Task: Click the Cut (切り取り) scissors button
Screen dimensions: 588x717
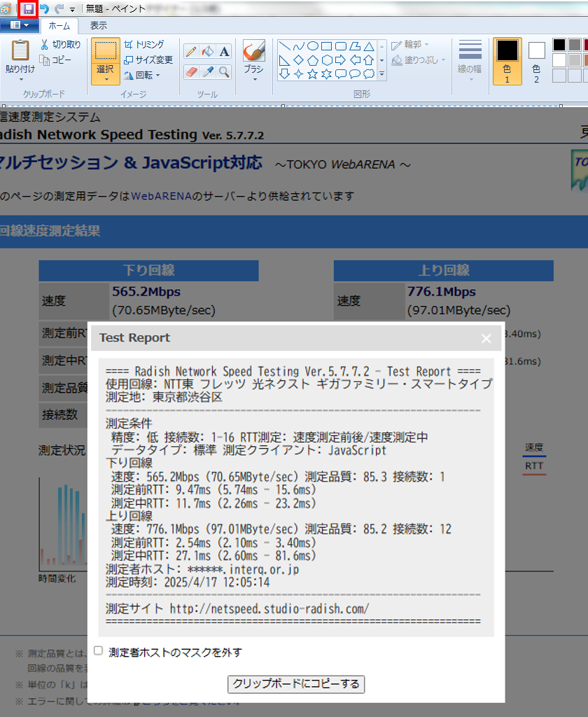Action: tap(60, 45)
